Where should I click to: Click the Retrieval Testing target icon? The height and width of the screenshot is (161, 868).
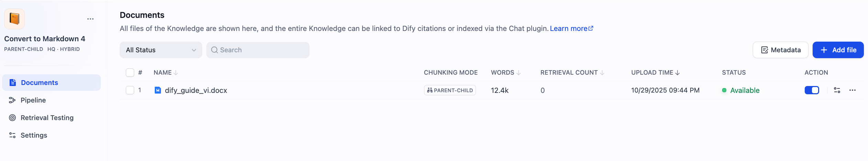(x=12, y=118)
